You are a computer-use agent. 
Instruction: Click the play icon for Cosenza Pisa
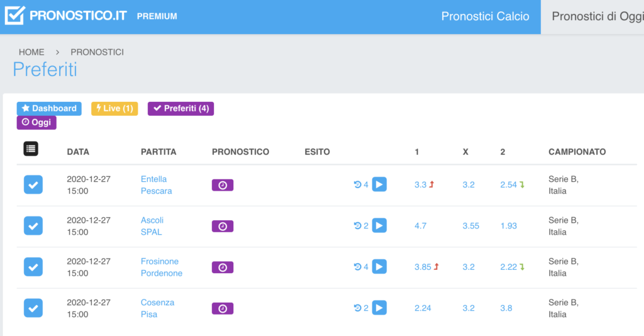coord(379,308)
